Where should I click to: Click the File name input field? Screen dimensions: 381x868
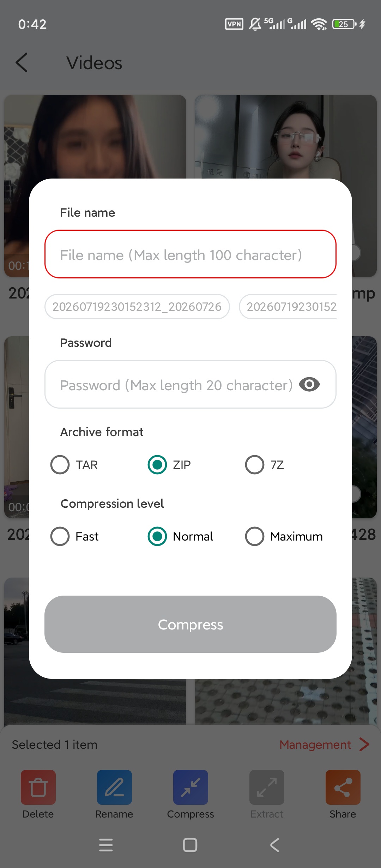pyautogui.click(x=190, y=254)
